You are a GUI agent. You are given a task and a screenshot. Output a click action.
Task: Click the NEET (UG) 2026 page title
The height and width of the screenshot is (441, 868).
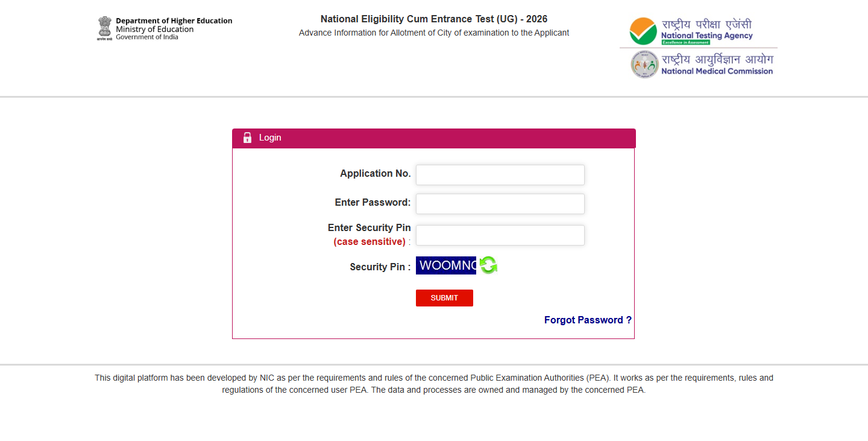(x=434, y=19)
